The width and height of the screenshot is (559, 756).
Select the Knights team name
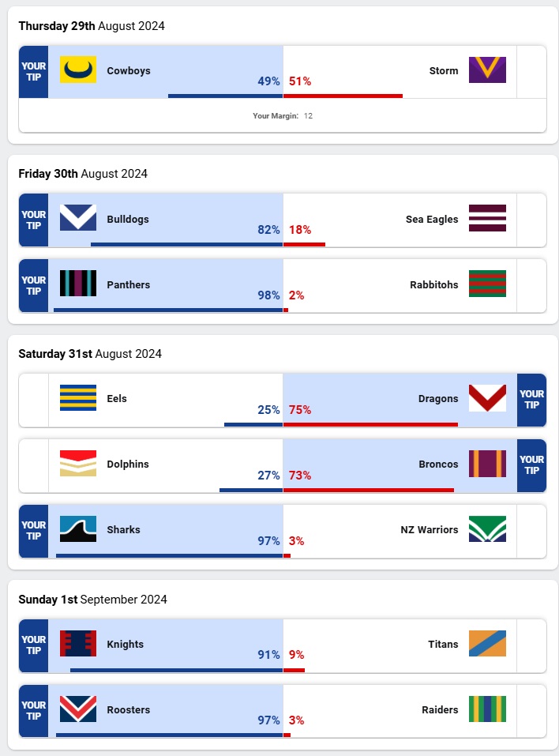pos(126,645)
